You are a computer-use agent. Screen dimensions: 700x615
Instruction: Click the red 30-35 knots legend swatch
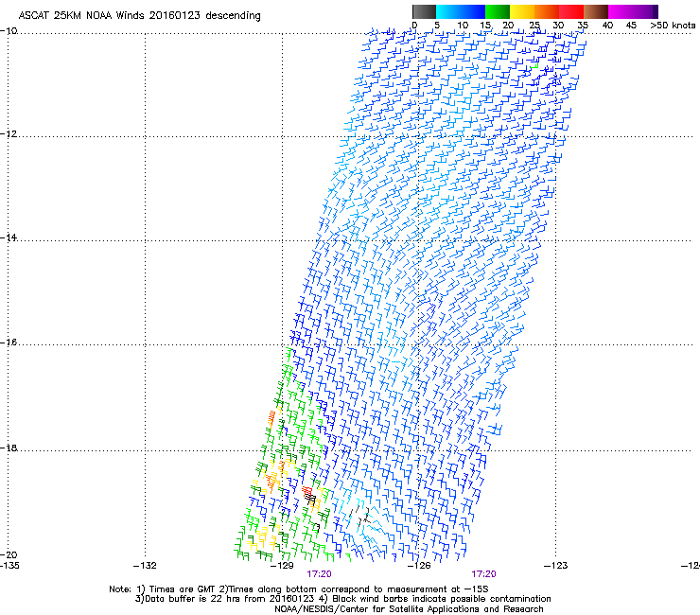(571, 11)
